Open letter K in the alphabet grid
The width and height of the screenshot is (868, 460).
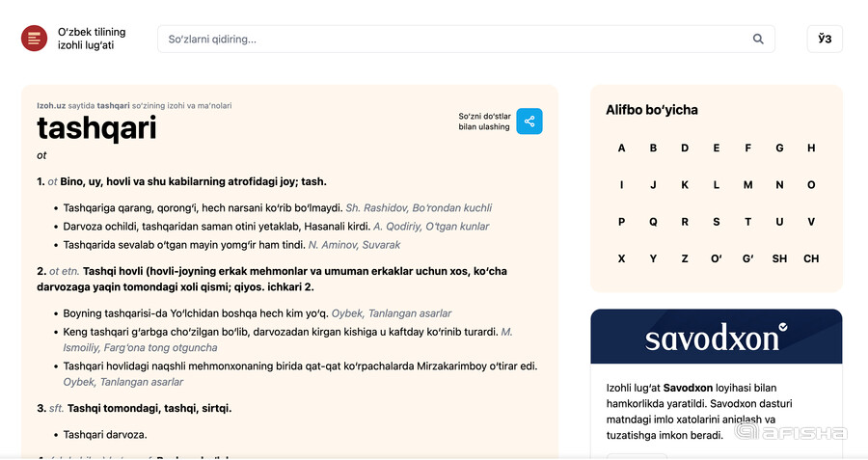(x=685, y=185)
